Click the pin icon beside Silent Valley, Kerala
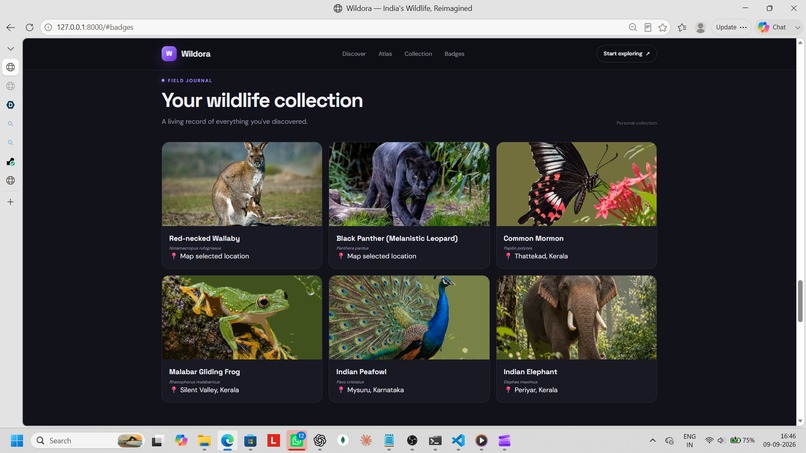The image size is (806, 453). [174, 390]
